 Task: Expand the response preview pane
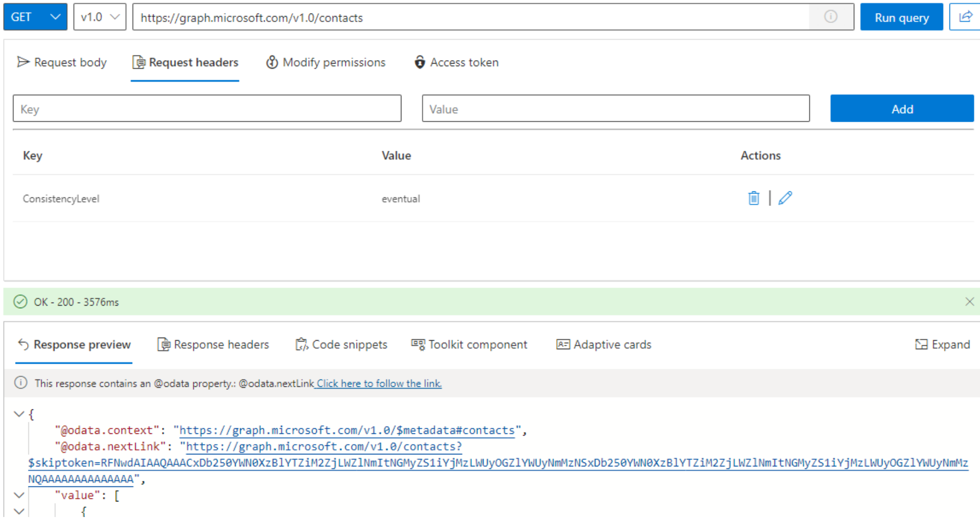pos(943,344)
